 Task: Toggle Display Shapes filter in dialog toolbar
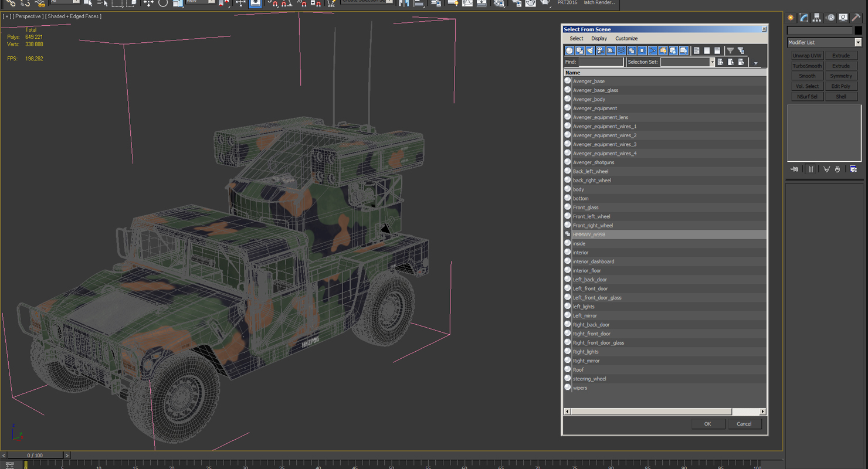click(x=580, y=51)
